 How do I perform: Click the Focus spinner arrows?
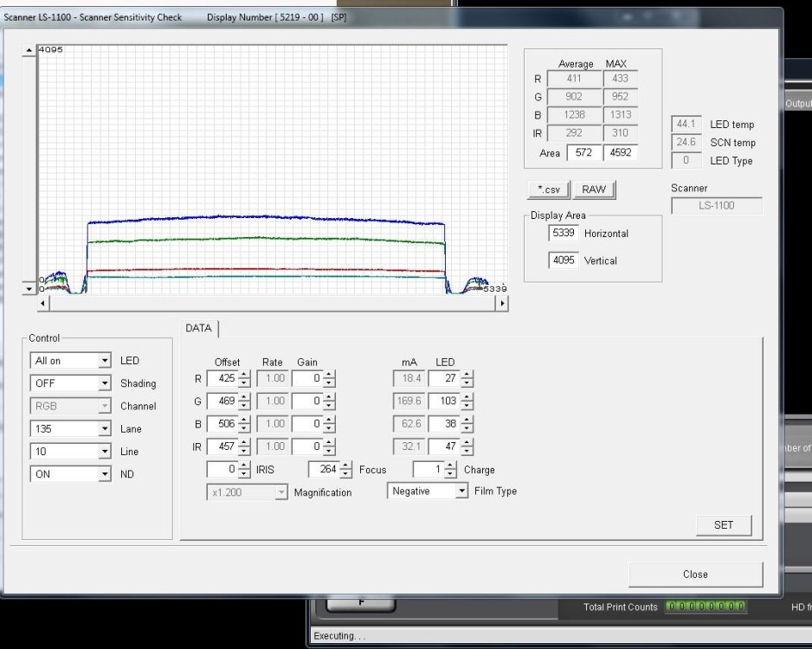pos(345,469)
